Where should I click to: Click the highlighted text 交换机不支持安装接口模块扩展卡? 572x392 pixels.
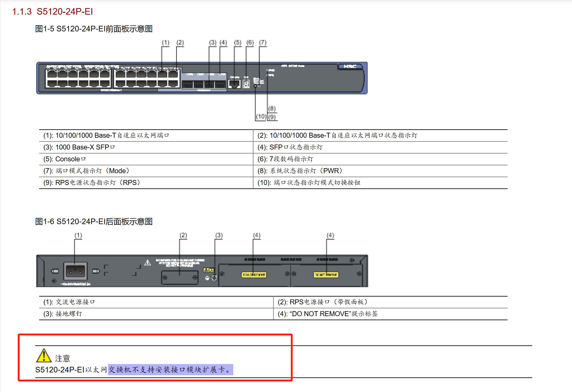coord(170,370)
